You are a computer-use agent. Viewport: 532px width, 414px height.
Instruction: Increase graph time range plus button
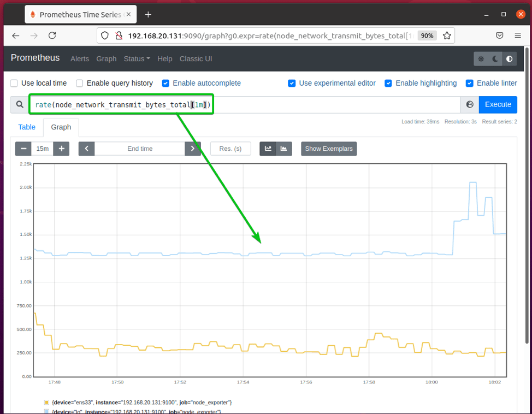click(x=61, y=149)
